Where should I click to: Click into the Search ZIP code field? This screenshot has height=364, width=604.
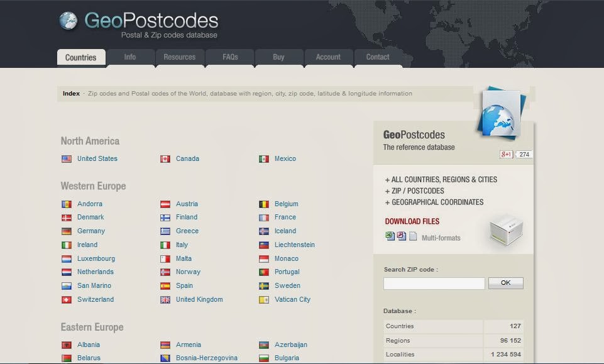pos(434,283)
